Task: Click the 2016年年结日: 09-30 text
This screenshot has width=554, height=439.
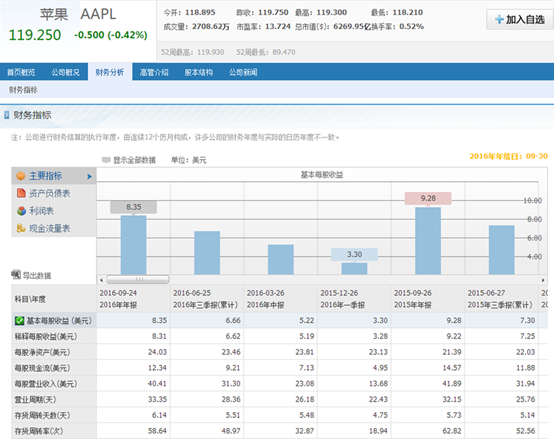Action: coord(508,156)
